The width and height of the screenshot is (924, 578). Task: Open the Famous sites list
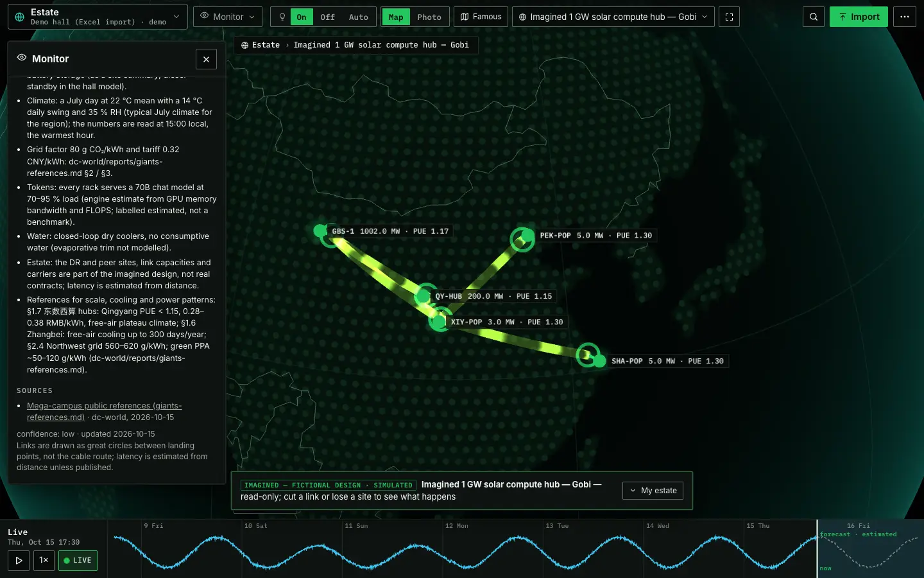(481, 17)
